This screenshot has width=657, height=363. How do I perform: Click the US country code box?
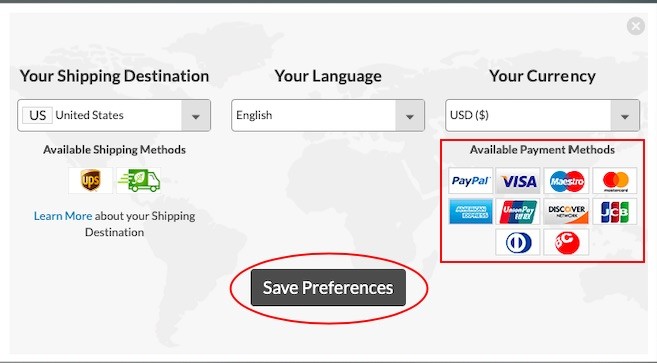(x=37, y=115)
